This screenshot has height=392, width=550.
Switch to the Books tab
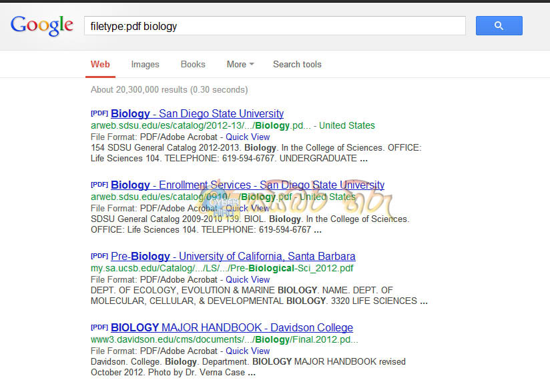point(193,65)
